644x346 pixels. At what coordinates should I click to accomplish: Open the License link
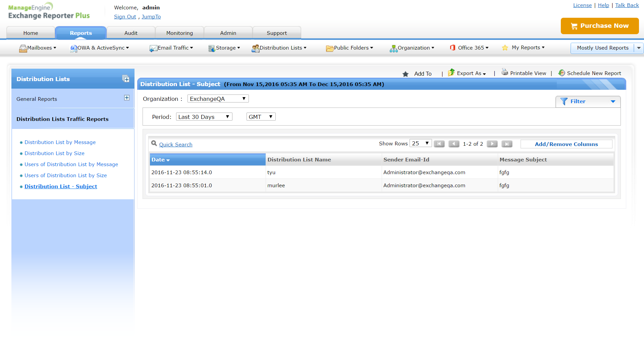point(582,5)
